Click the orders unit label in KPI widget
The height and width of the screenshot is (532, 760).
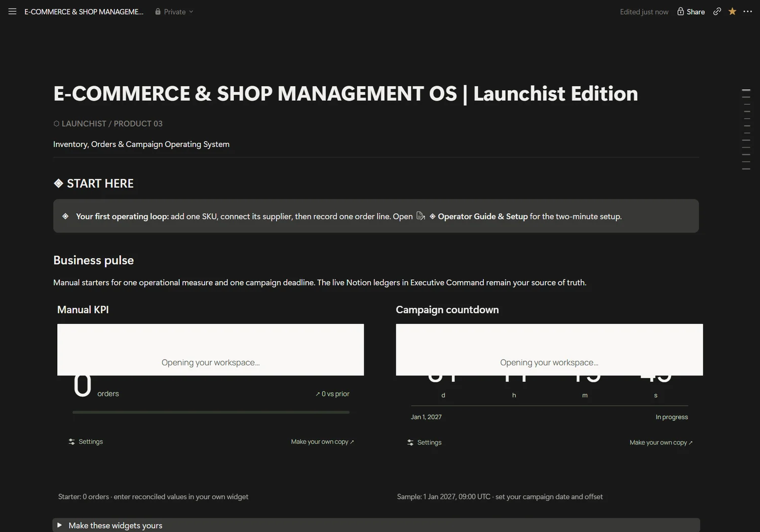pos(108,394)
